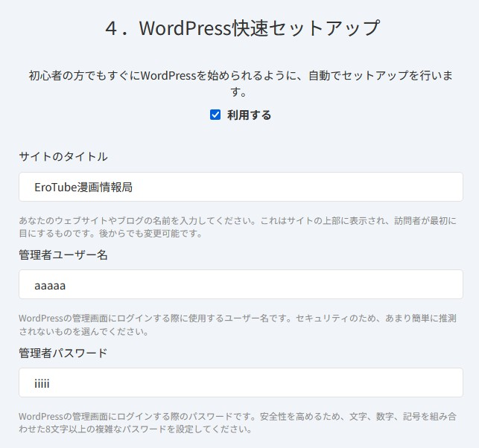This screenshot has height=448, width=479.
Task: Click the '4.' number in the heading
Action: (115, 29)
